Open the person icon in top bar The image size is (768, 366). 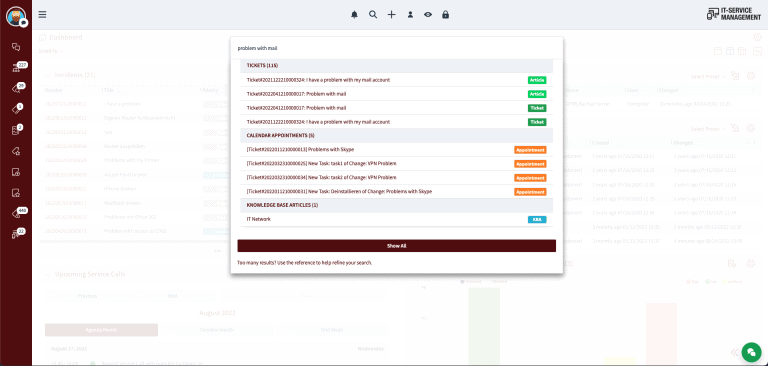tap(410, 15)
